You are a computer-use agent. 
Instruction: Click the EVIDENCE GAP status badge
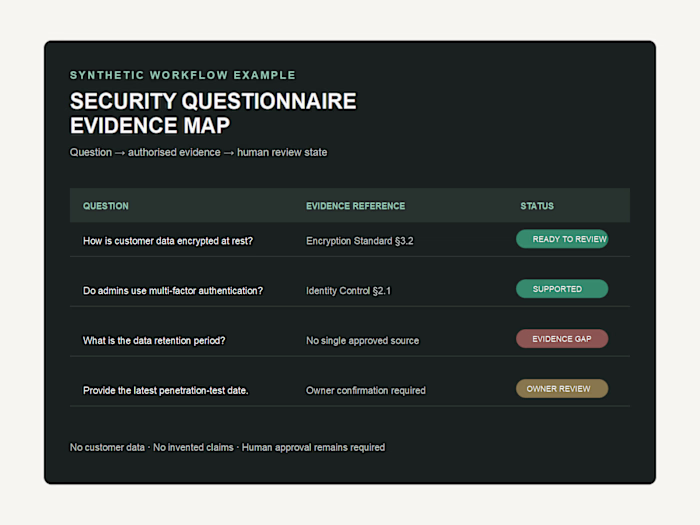[x=562, y=339]
